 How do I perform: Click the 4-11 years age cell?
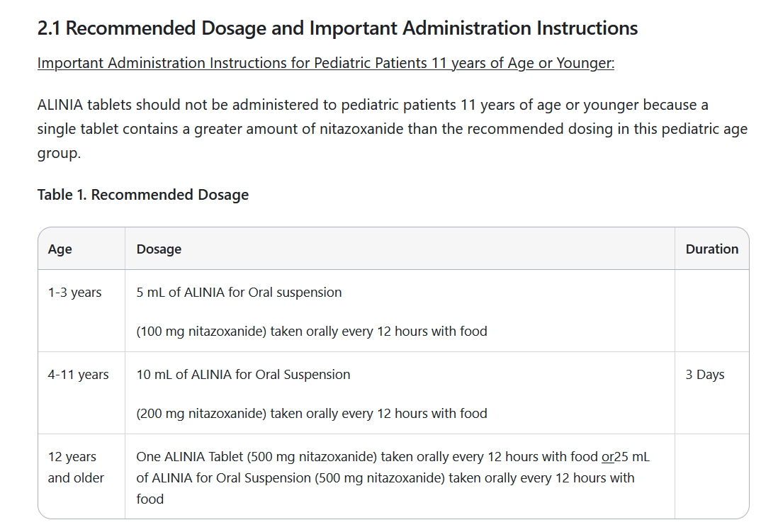click(x=79, y=375)
